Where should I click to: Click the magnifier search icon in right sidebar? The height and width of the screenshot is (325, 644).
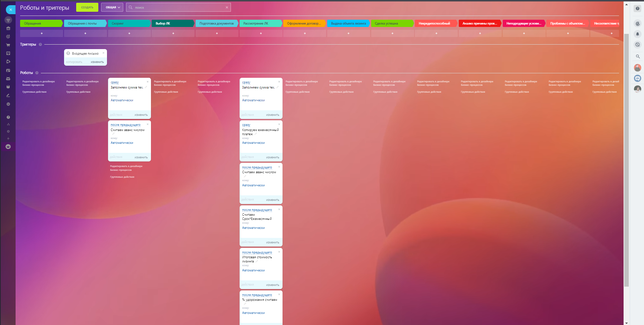pos(637,56)
